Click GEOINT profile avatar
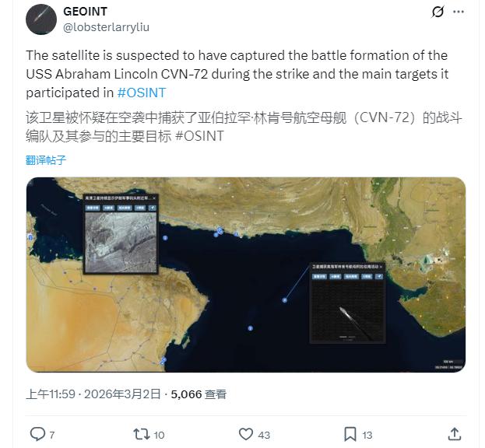Image resolution: width=485 pixels, height=448 pixels. [x=41, y=19]
